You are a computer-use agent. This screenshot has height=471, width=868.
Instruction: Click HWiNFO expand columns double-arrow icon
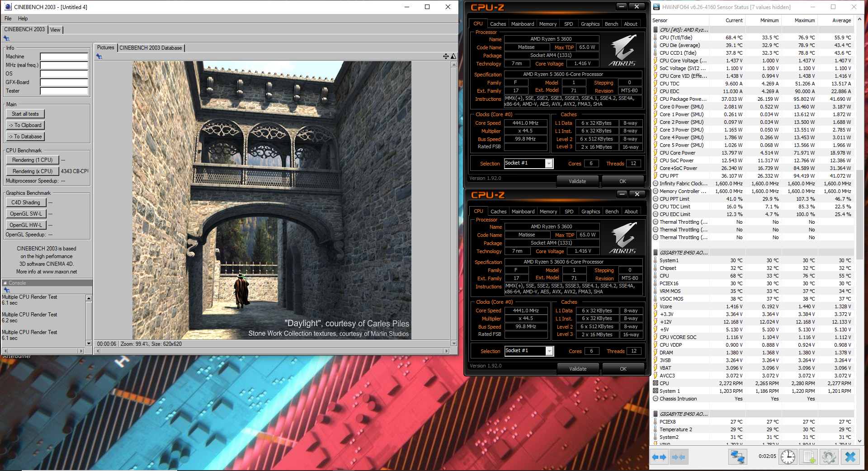pyautogui.click(x=659, y=457)
